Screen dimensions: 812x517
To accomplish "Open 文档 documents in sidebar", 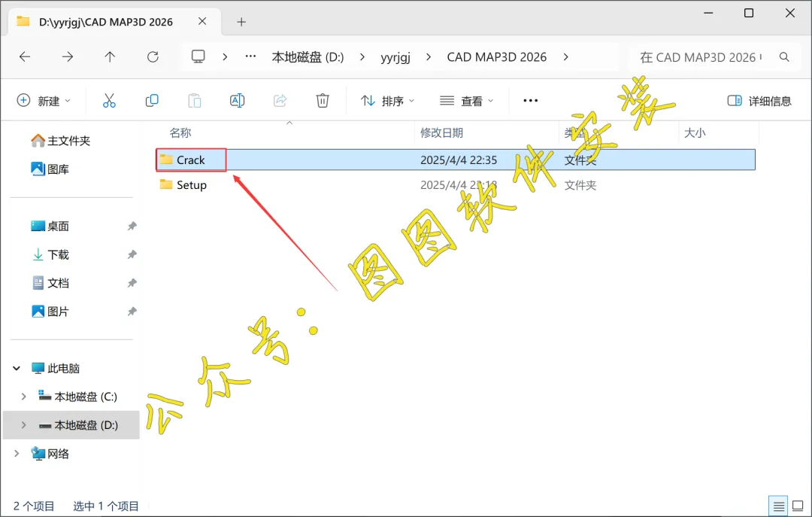I will tap(50, 283).
